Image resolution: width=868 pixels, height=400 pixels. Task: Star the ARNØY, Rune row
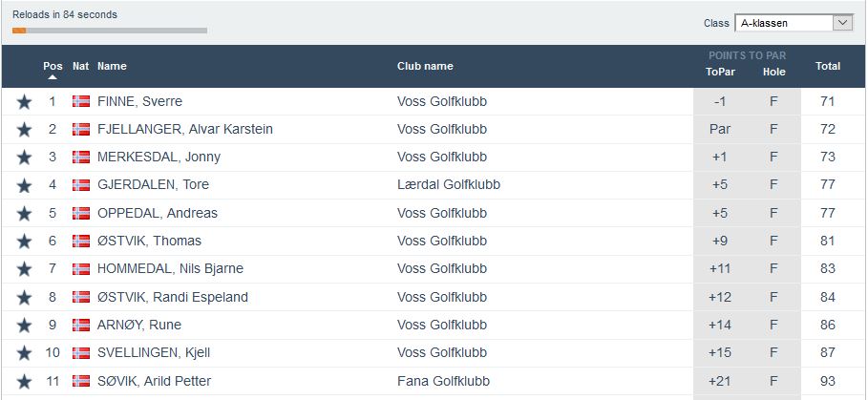click(24, 326)
